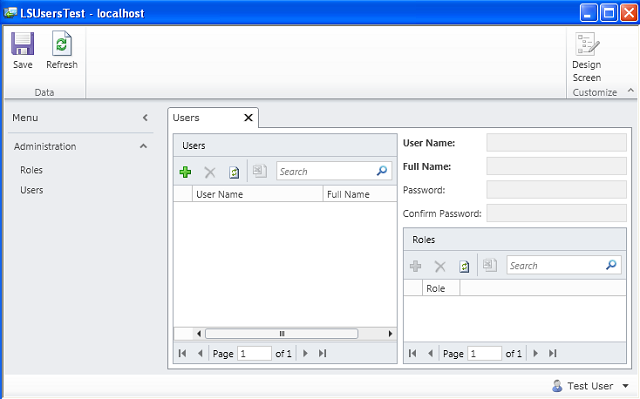Click the Users grid page number field

(254, 353)
